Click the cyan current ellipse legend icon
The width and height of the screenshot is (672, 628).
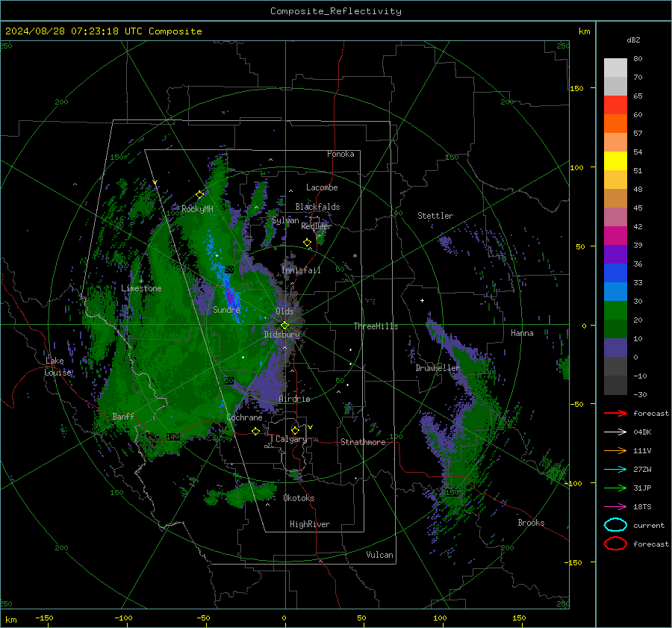tap(615, 525)
